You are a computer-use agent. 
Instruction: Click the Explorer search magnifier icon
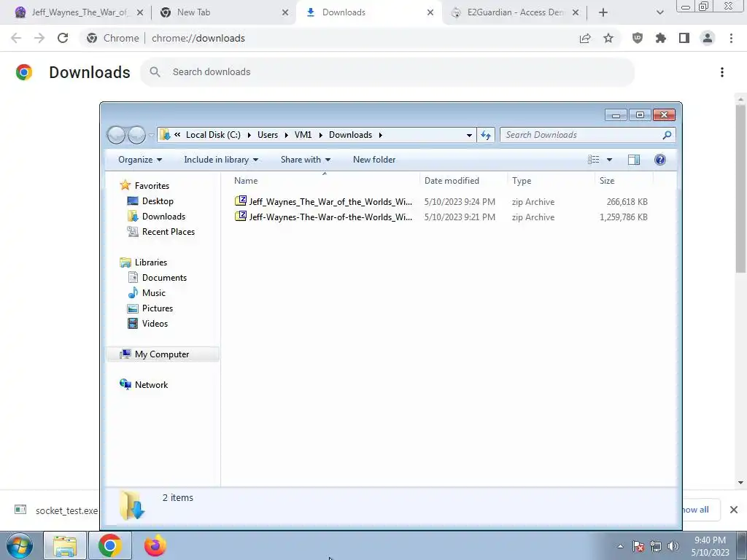tap(667, 135)
